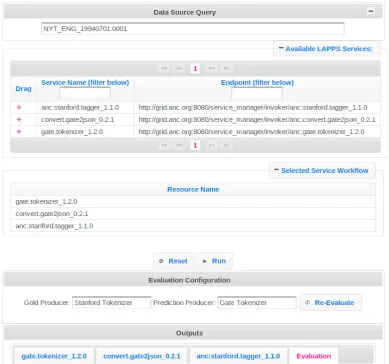The height and width of the screenshot is (364, 389).
Task: Select convert.gate2json_0.2.1 workflow row
Action: click(193, 213)
